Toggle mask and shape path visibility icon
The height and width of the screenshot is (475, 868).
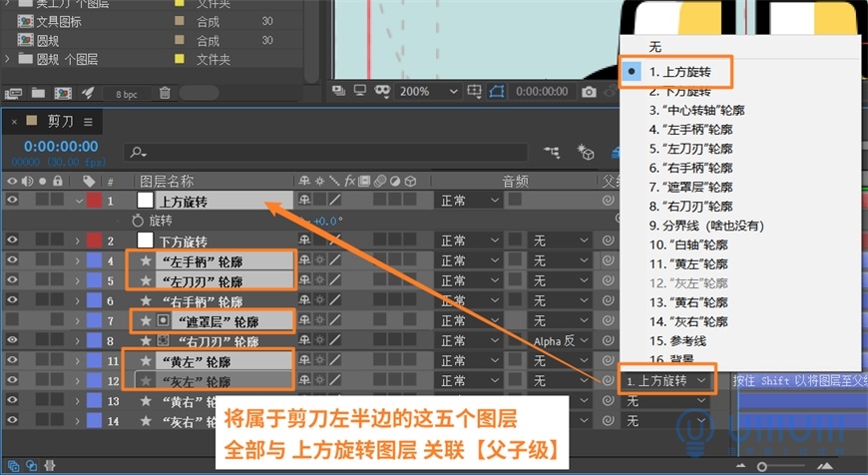[x=497, y=92]
